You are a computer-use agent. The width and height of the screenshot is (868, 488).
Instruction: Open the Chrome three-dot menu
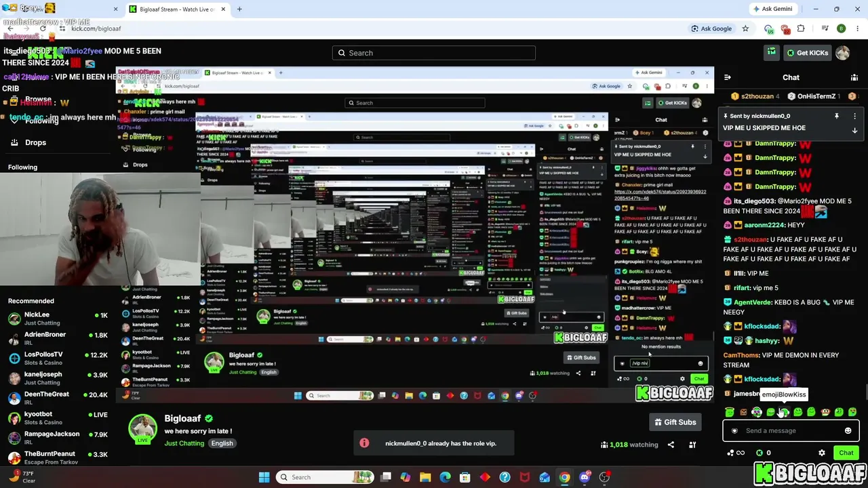point(856,28)
